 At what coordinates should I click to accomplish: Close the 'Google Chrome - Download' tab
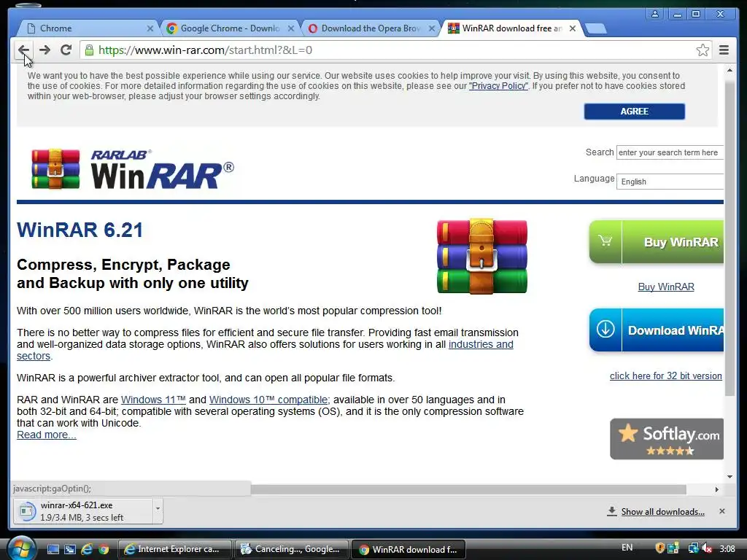pos(291,28)
